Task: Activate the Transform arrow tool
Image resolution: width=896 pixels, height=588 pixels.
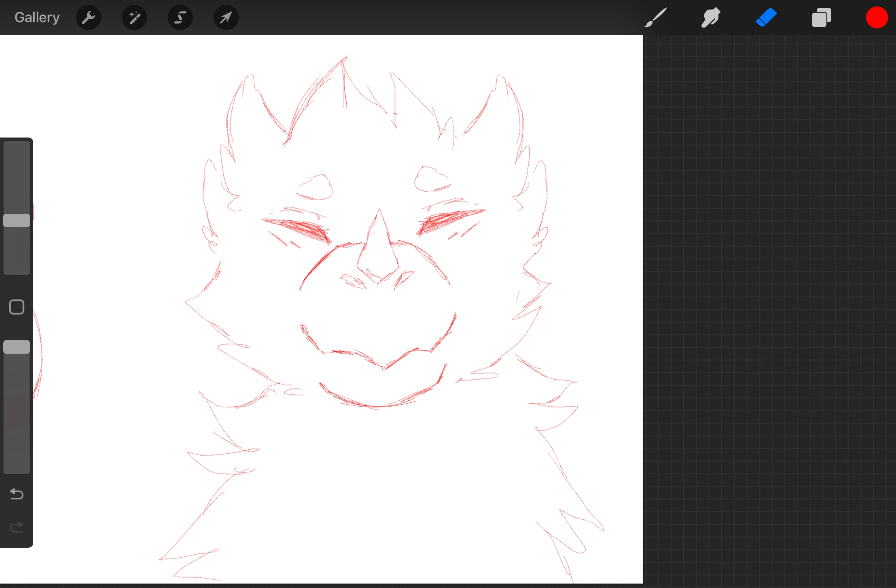Action: pyautogui.click(x=226, y=17)
